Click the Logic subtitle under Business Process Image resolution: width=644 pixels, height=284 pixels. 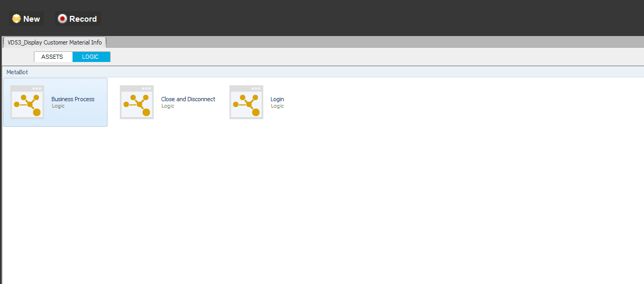pos(58,106)
